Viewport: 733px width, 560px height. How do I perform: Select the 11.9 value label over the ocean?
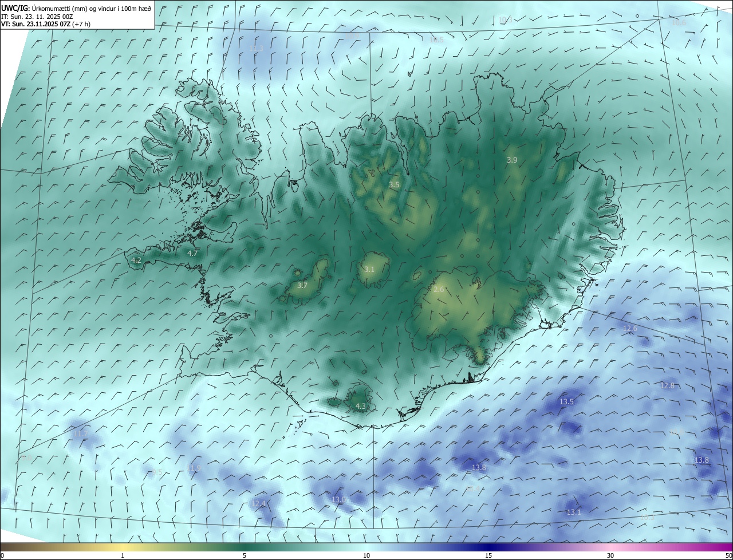(x=194, y=468)
